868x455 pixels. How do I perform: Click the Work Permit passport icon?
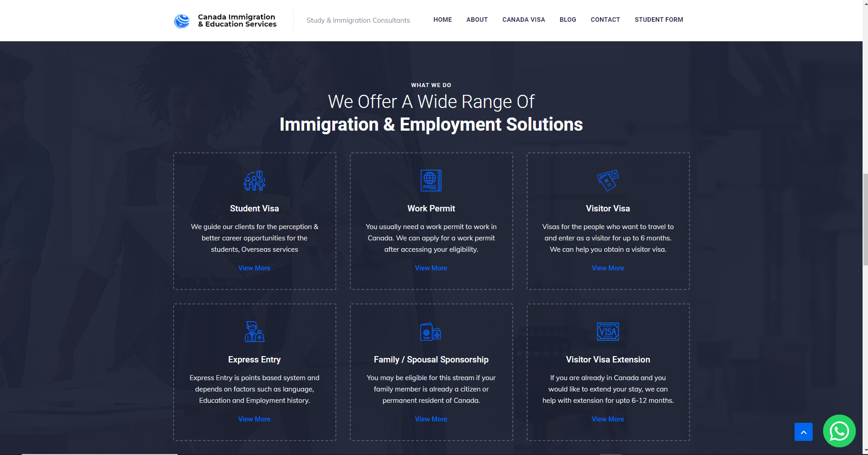click(x=431, y=181)
